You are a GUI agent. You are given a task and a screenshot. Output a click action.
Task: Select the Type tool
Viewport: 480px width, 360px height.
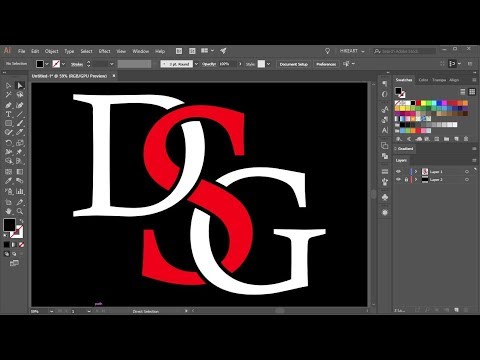9,114
